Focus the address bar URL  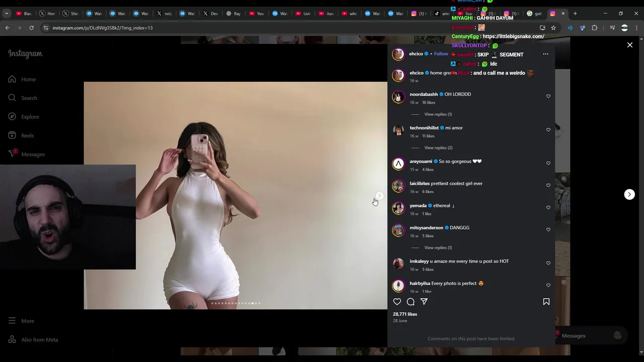(102, 28)
